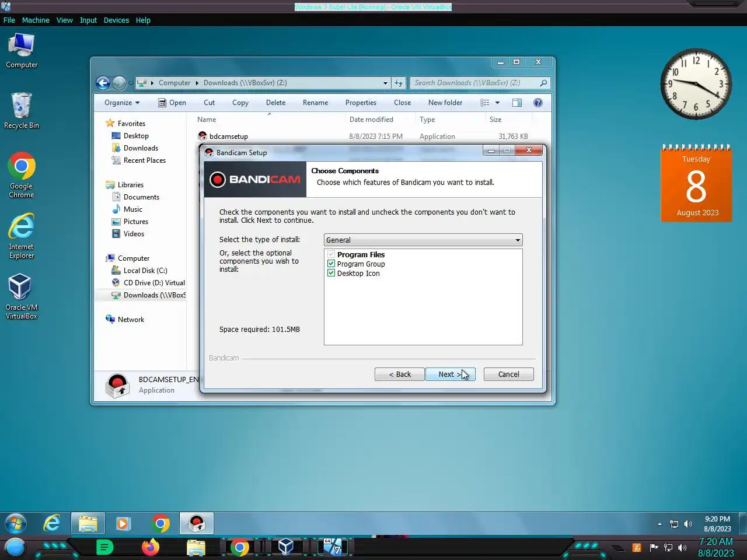Click the guest network tray icon

tap(674, 524)
